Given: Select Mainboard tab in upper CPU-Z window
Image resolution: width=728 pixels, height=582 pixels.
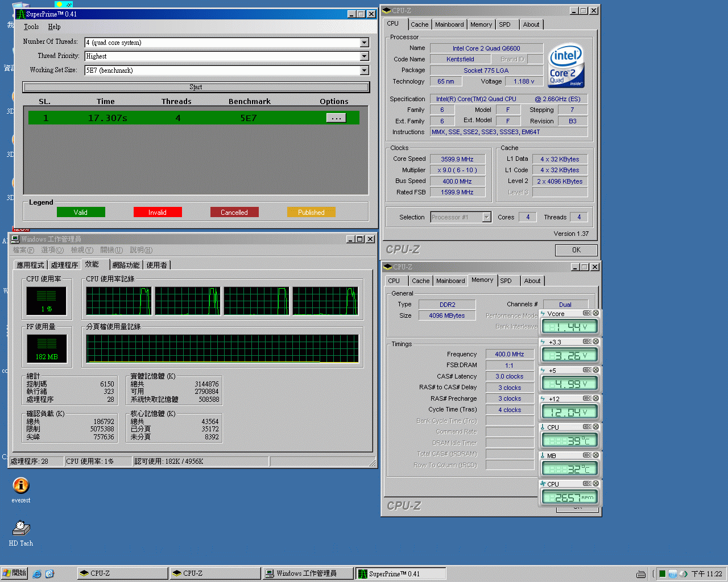Looking at the screenshot, I should click(x=449, y=24).
